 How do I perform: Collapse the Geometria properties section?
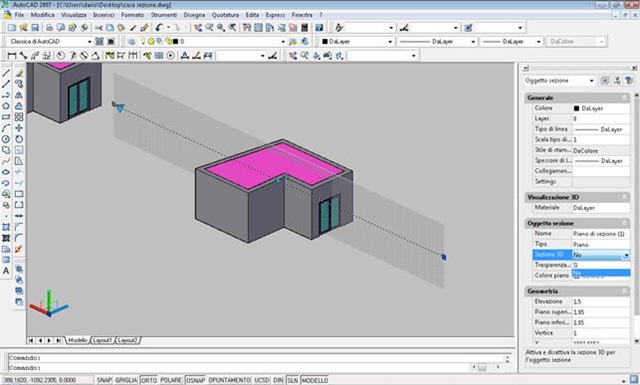pyautogui.click(x=624, y=291)
